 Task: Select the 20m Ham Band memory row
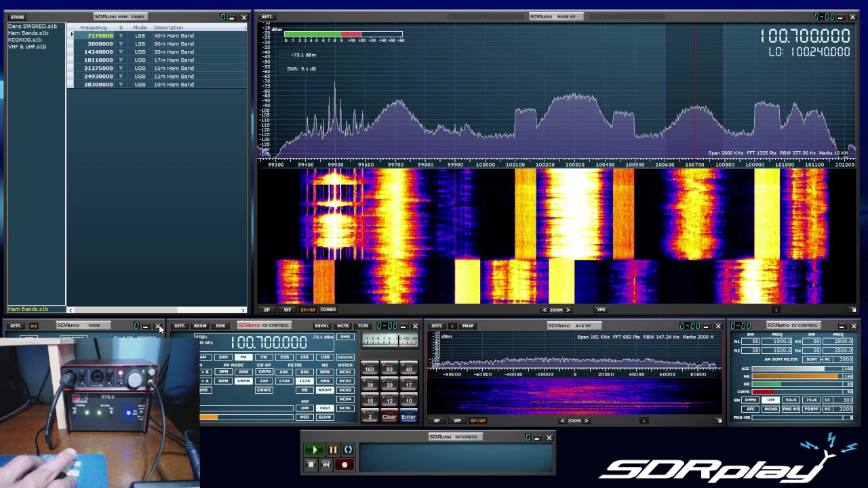click(157, 52)
